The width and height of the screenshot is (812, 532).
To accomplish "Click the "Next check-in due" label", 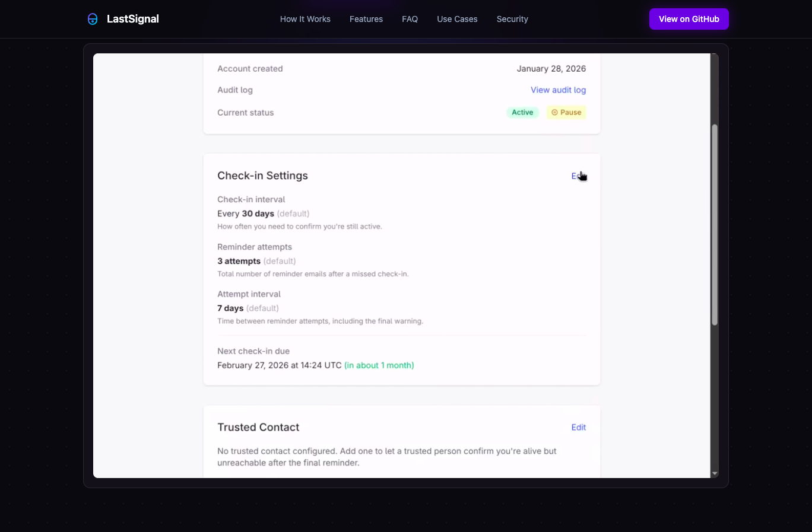I will point(253,351).
